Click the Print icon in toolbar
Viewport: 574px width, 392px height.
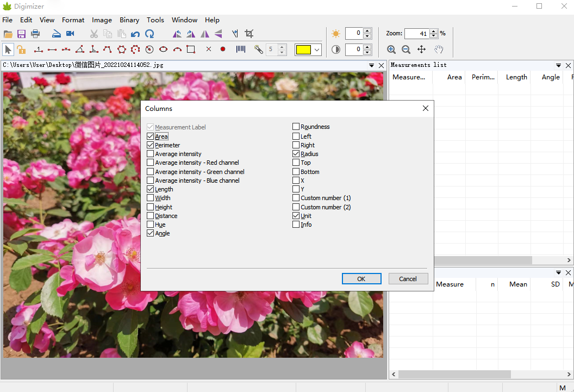(x=35, y=34)
